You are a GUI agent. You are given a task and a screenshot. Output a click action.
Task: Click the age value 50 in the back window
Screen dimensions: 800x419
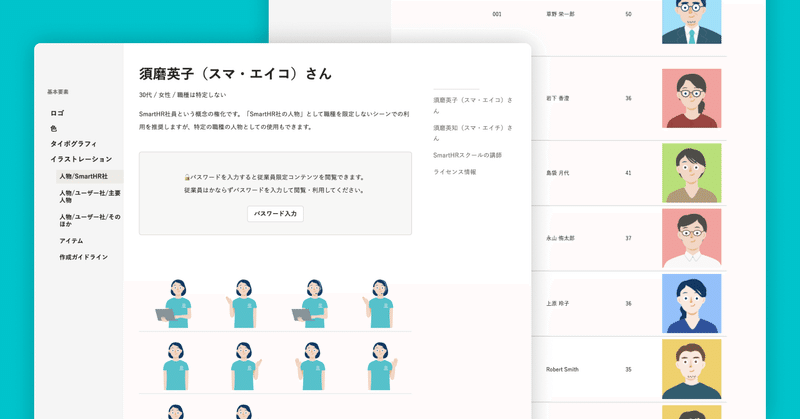629,14
